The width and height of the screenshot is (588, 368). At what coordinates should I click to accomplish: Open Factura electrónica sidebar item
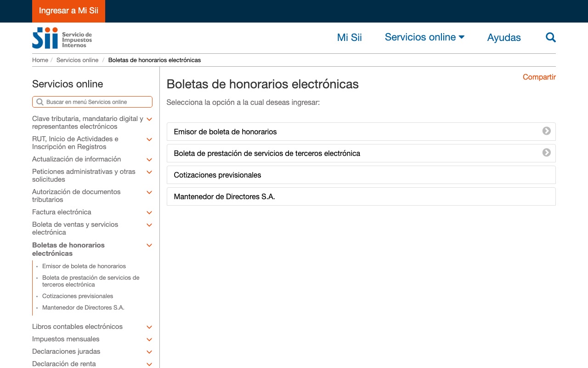(x=62, y=212)
